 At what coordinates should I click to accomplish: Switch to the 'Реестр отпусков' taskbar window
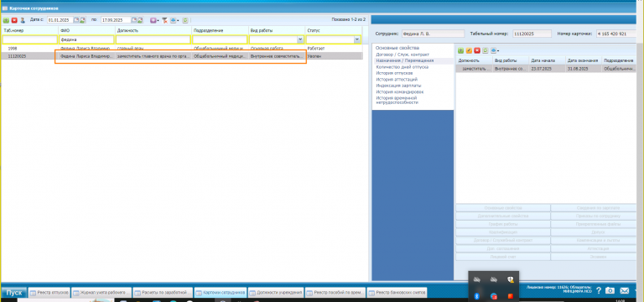point(49,293)
